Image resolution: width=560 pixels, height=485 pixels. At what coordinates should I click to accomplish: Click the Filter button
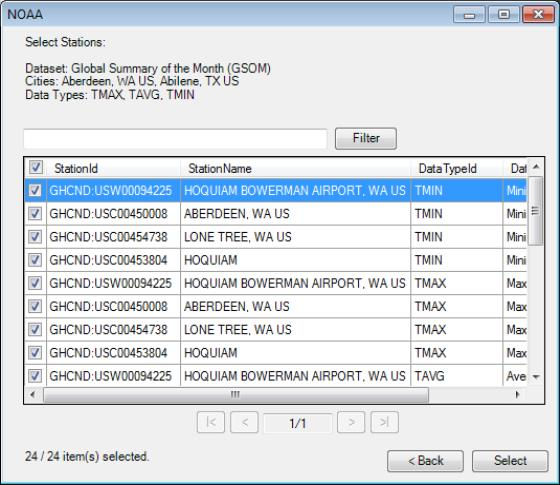tap(366, 138)
